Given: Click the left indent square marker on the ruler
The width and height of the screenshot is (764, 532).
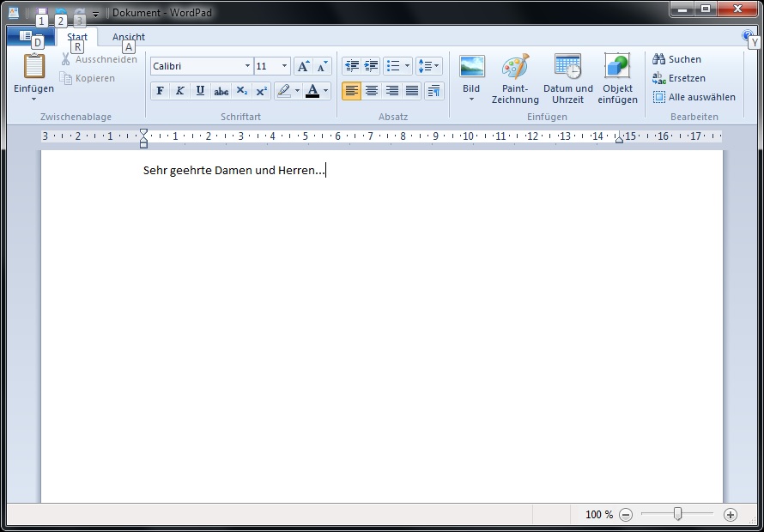Looking at the screenshot, I should click(x=143, y=145).
